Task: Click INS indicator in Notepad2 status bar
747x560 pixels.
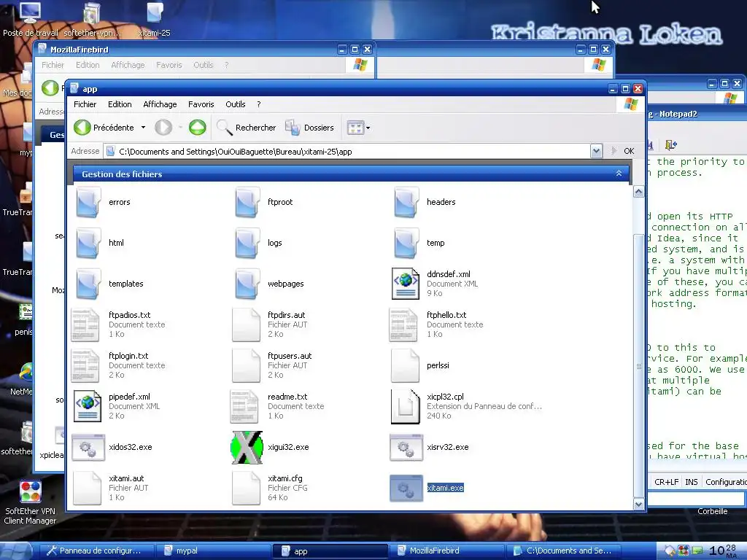Action: [x=692, y=482]
